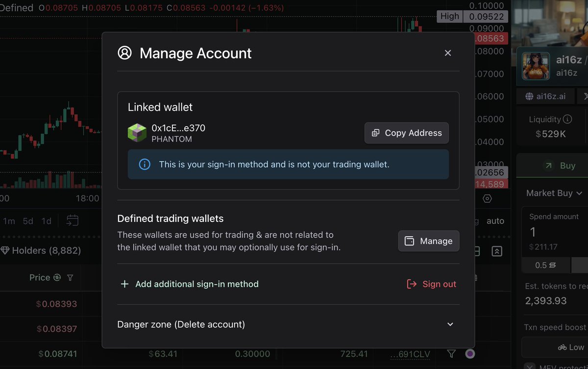Viewport: 588px width, 369px height.
Task: Filter by the ...691CLV maker
Action: (451, 353)
